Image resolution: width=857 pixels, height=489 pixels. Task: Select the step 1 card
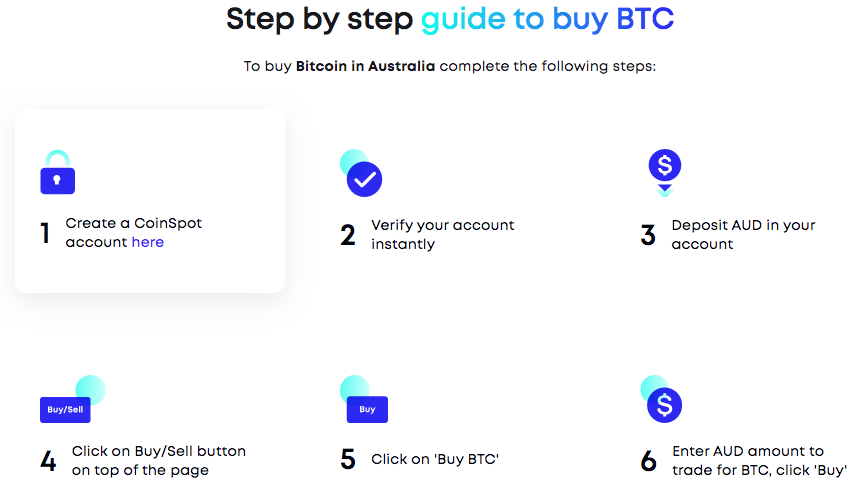pos(150,201)
